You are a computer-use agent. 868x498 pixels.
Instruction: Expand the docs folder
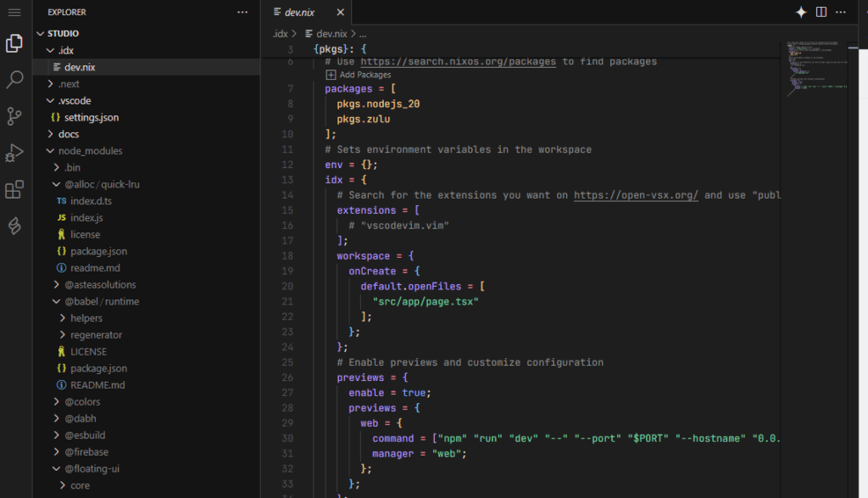point(50,134)
